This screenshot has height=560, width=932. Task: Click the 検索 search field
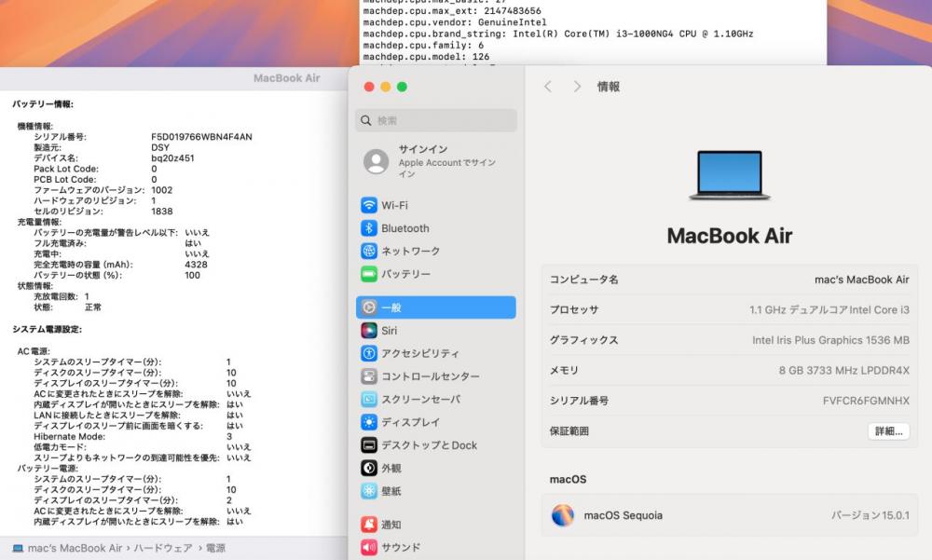436,121
